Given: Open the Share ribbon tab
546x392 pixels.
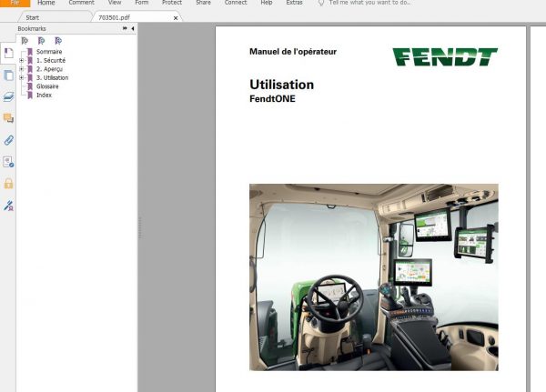Looking at the screenshot, I should (203, 3).
